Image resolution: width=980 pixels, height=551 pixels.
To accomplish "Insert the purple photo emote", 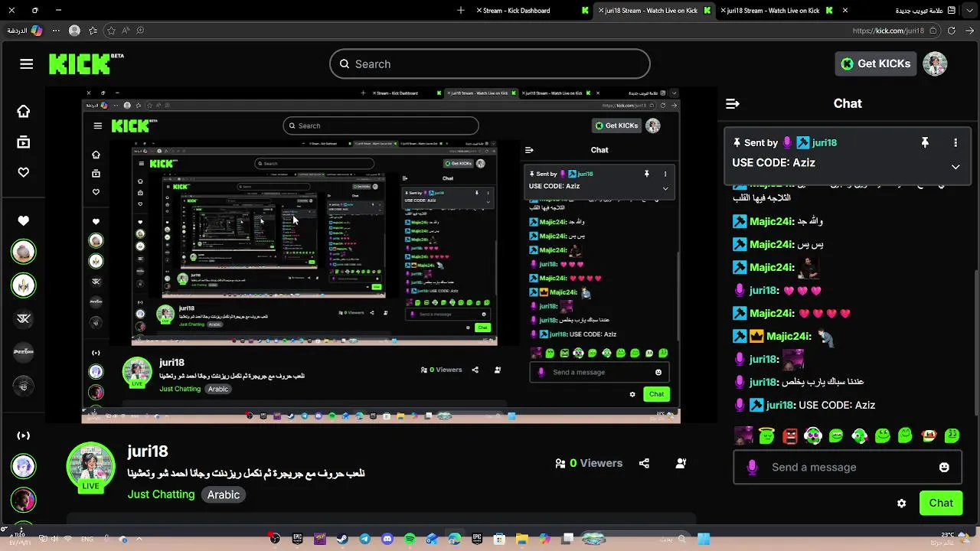I will tap(743, 436).
